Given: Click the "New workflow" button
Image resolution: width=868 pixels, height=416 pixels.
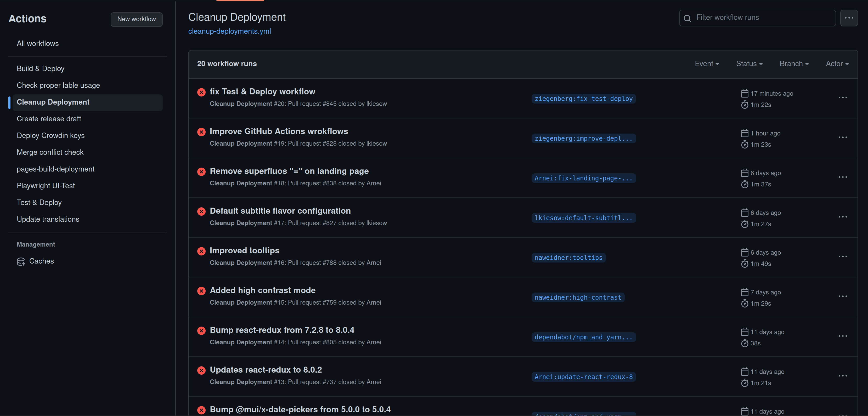Looking at the screenshot, I should point(137,19).
